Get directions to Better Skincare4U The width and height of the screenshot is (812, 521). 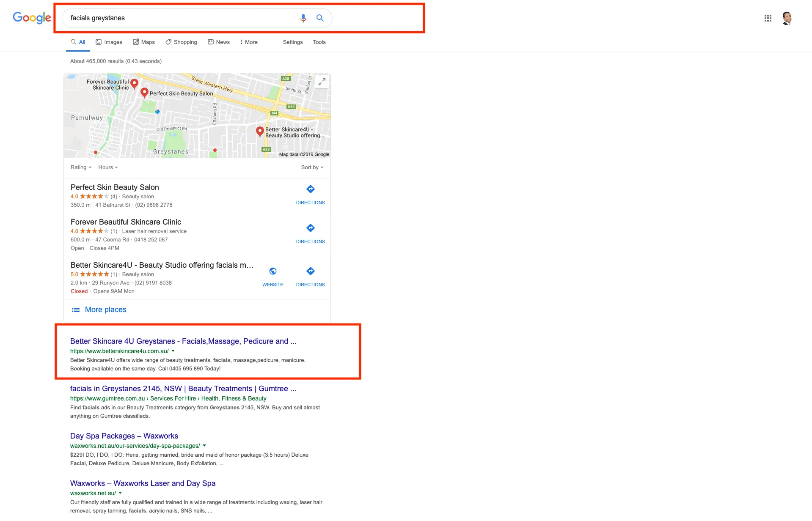click(311, 277)
